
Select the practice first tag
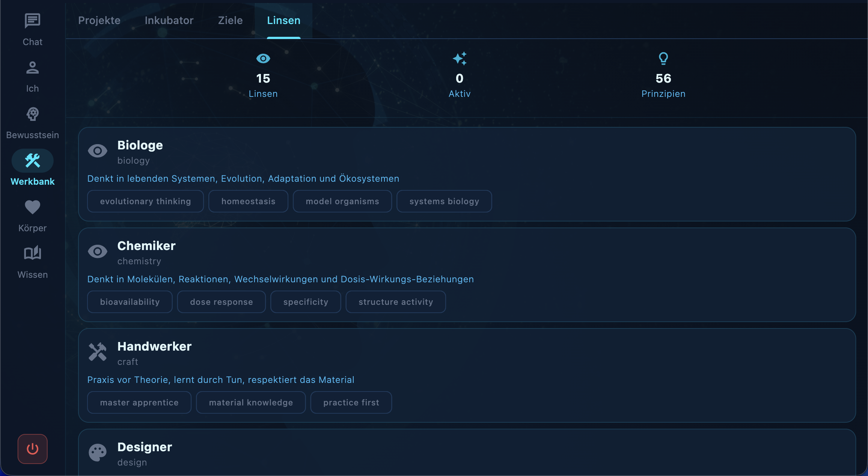pyautogui.click(x=351, y=402)
